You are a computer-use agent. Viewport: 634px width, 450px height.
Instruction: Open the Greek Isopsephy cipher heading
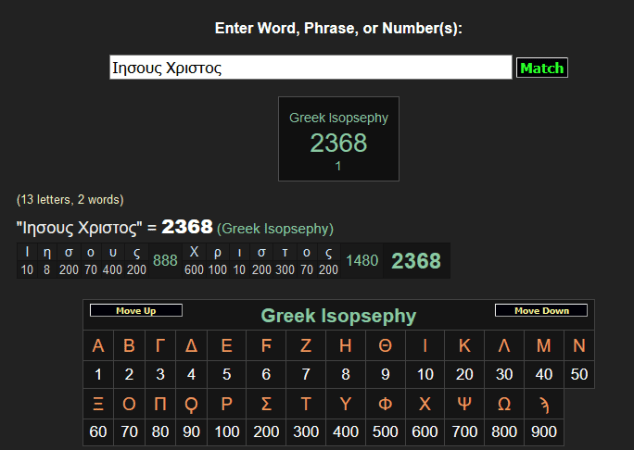338,316
